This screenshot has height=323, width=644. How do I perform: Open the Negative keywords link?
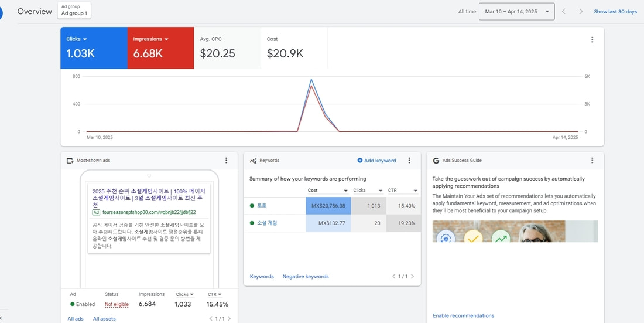[x=305, y=276]
